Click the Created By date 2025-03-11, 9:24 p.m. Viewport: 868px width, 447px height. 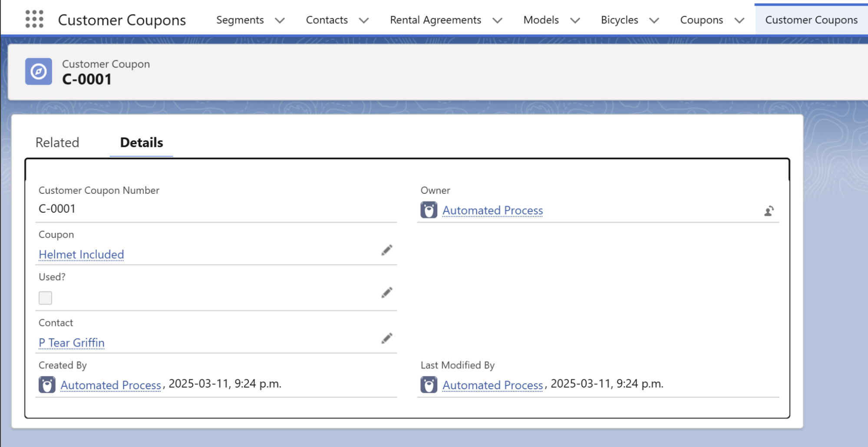pos(225,384)
